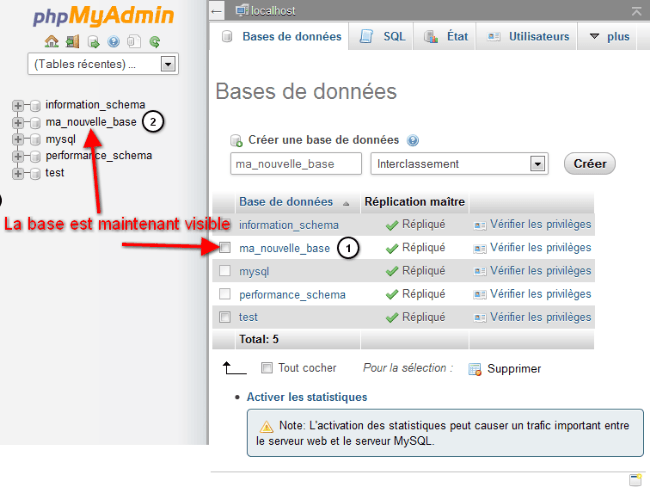Image resolution: width=650 pixels, height=499 pixels.
Task: Open information_schema link in the table
Action: (x=289, y=225)
